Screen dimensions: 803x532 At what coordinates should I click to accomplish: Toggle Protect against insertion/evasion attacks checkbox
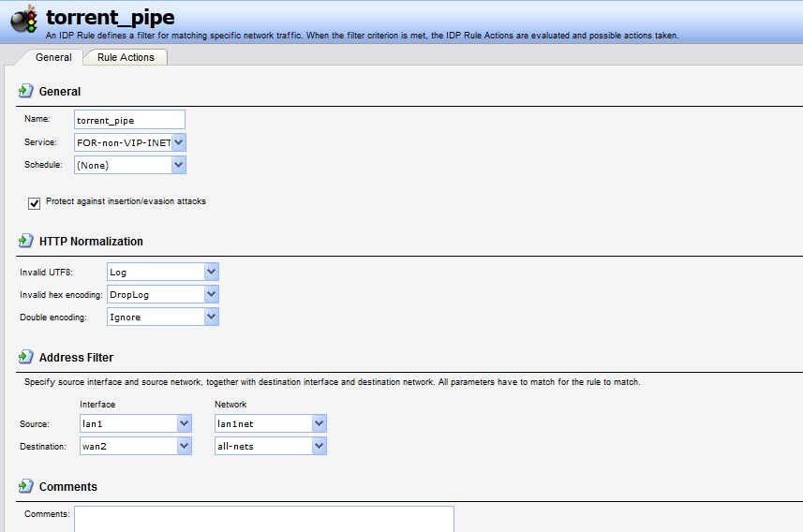[35, 202]
